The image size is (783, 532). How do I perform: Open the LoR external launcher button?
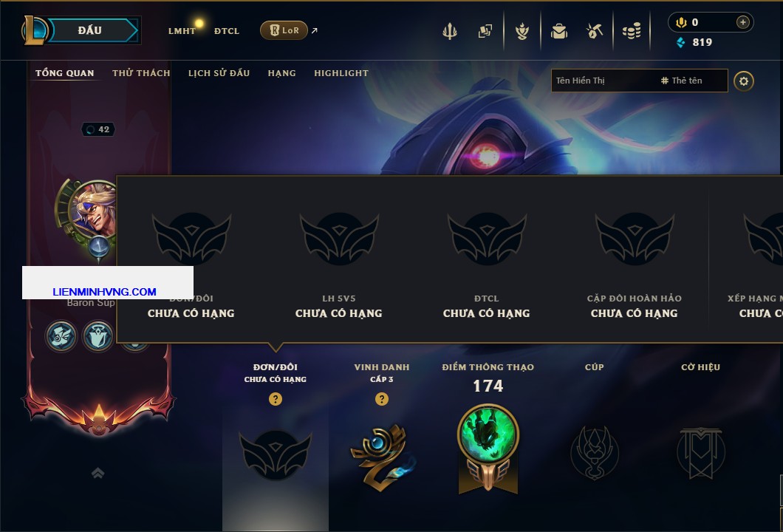(284, 30)
